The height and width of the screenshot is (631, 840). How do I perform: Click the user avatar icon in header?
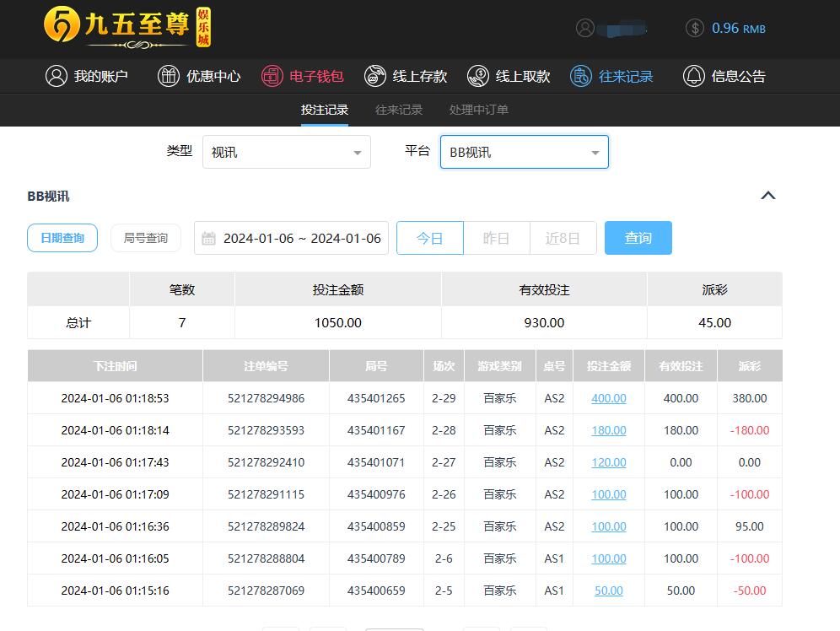(x=585, y=28)
